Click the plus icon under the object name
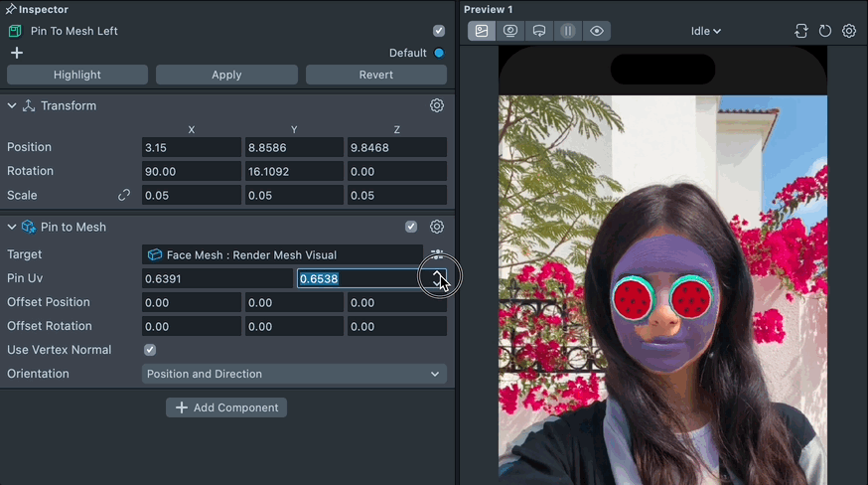 (x=16, y=53)
